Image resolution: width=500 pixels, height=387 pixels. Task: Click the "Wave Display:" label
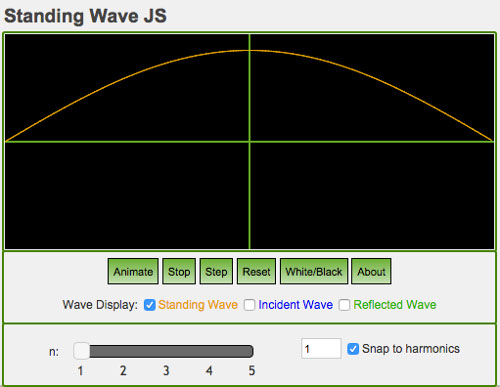click(100, 305)
